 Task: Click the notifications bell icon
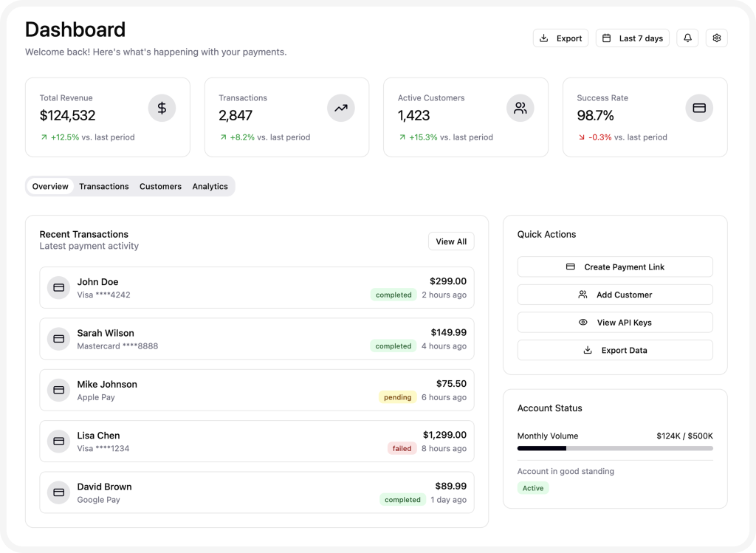pyautogui.click(x=687, y=38)
